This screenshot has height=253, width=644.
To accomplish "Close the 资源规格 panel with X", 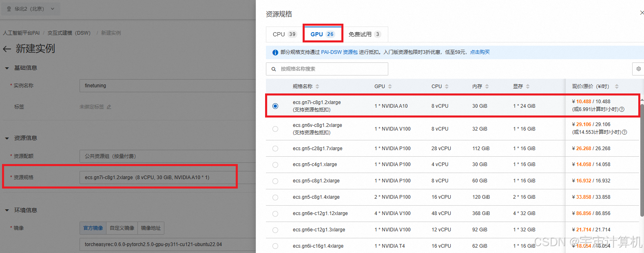I will tap(642, 13).
